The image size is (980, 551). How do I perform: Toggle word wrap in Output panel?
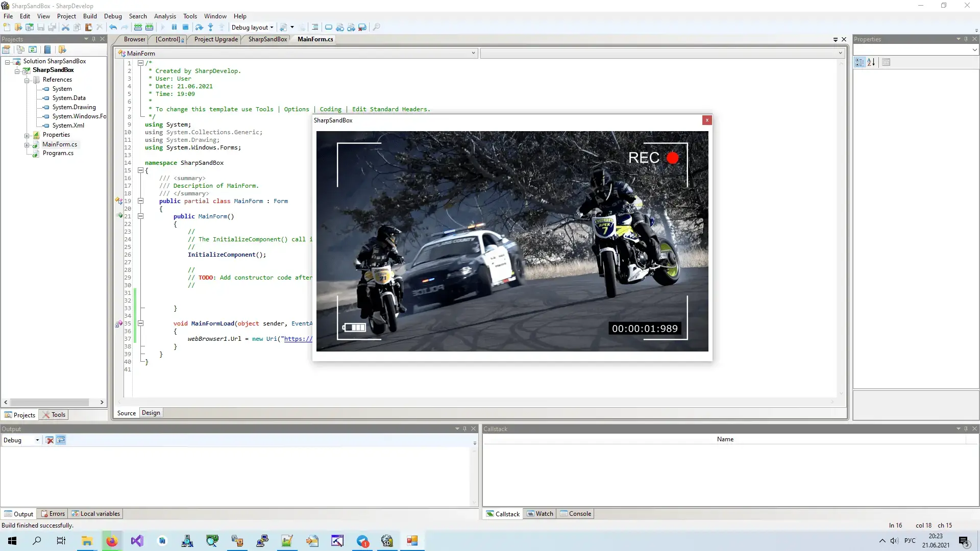click(61, 440)
